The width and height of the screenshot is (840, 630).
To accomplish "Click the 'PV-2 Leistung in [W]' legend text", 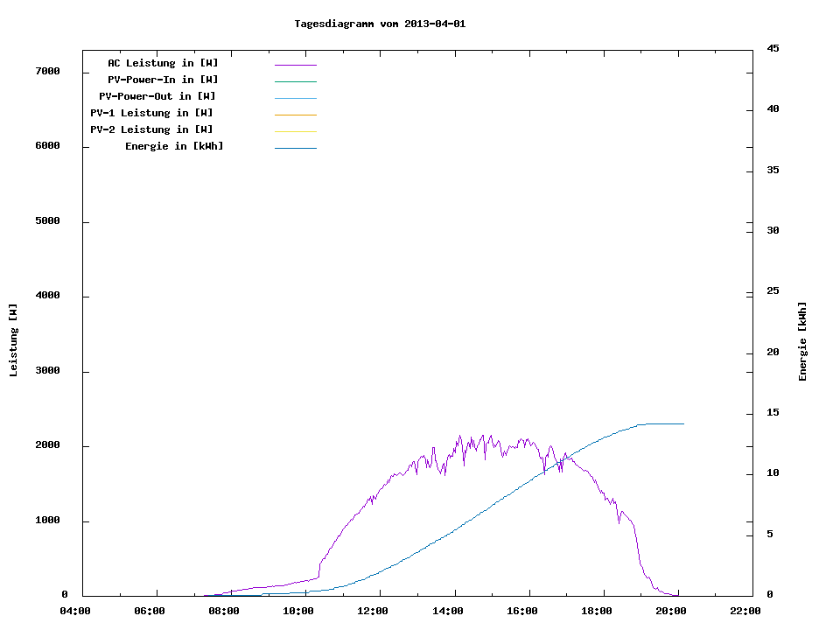I will [151, 129].
